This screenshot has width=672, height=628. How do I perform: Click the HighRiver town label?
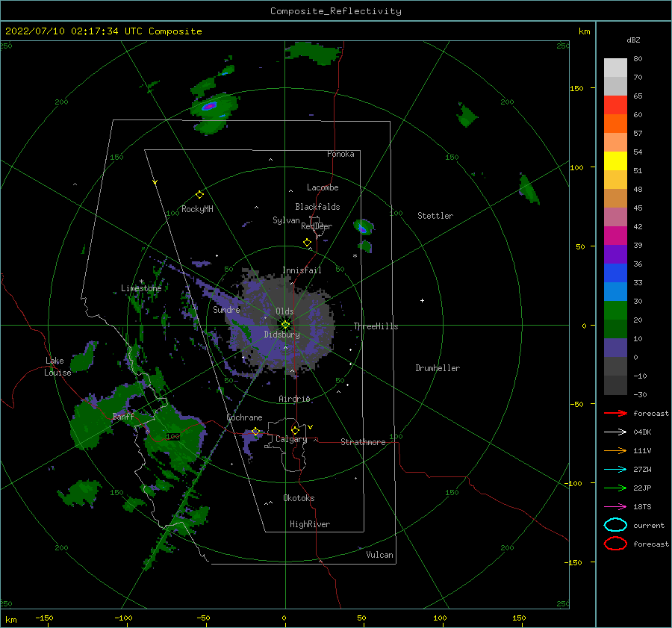[310, 524]
